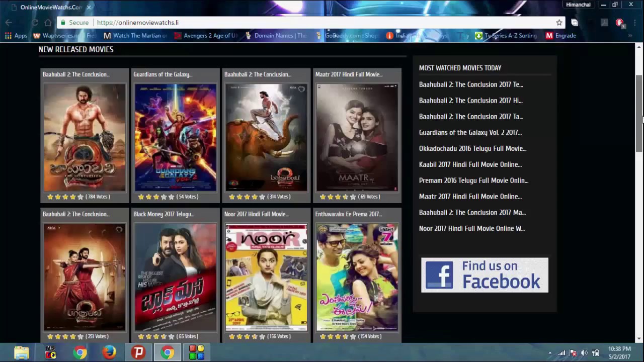644x362 pixels.
Task: Click the scrollbar down arrow
Action: click(x=639, y=339)
